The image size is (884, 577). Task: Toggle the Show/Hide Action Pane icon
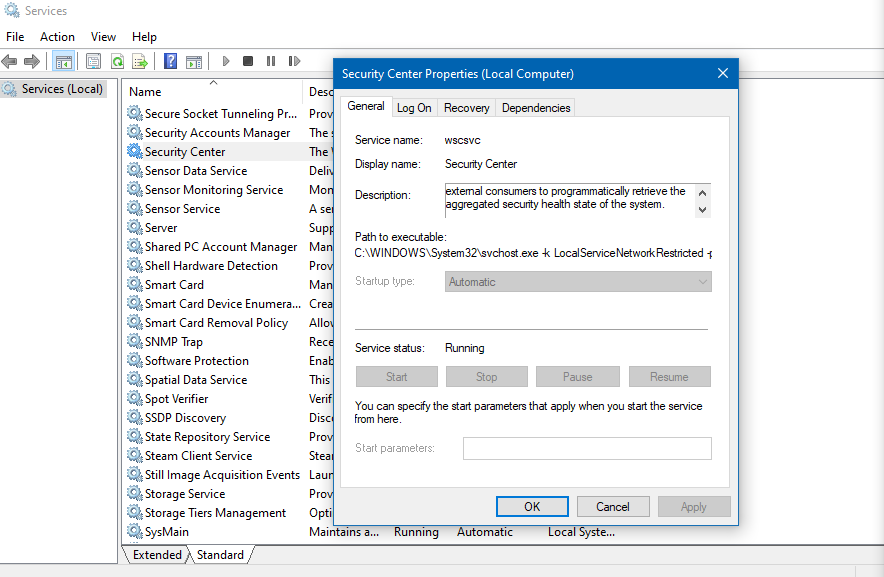pos(194,61)
